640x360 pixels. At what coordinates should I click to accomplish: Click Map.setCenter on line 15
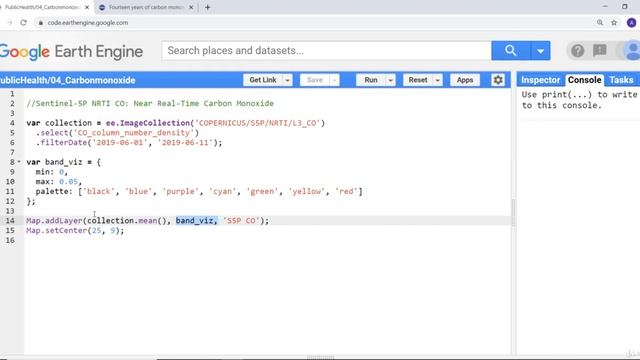point(57,231)
